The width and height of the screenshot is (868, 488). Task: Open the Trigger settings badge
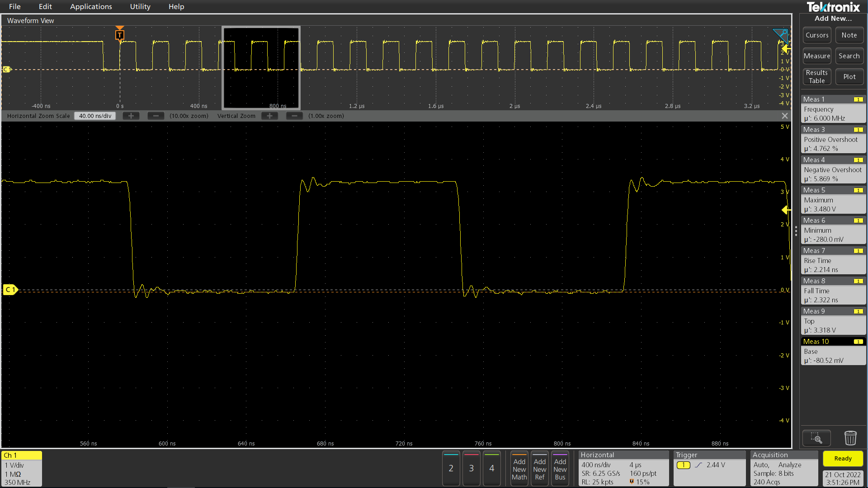tap(709, 469)
